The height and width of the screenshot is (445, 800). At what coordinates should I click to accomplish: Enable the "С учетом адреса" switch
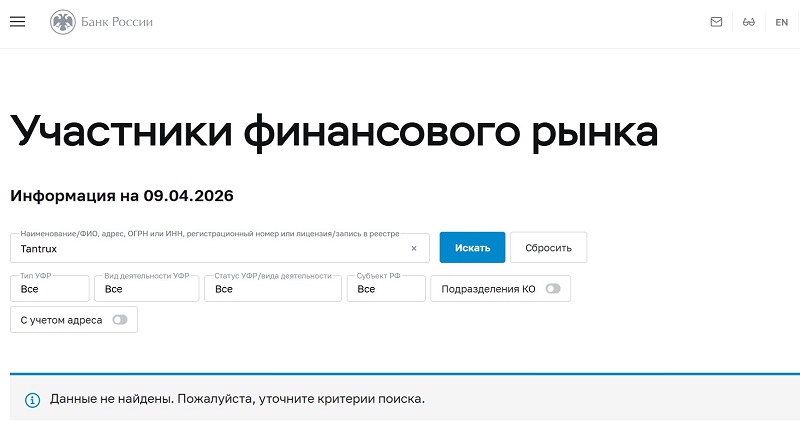(120, 320)
